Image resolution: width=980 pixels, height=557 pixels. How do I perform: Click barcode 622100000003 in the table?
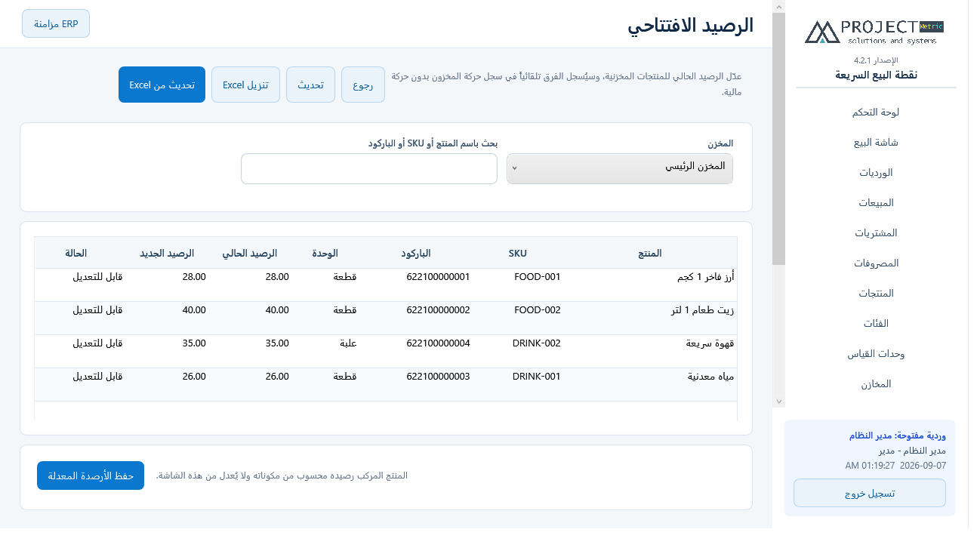pyautogui.click(x=438, y=377)
